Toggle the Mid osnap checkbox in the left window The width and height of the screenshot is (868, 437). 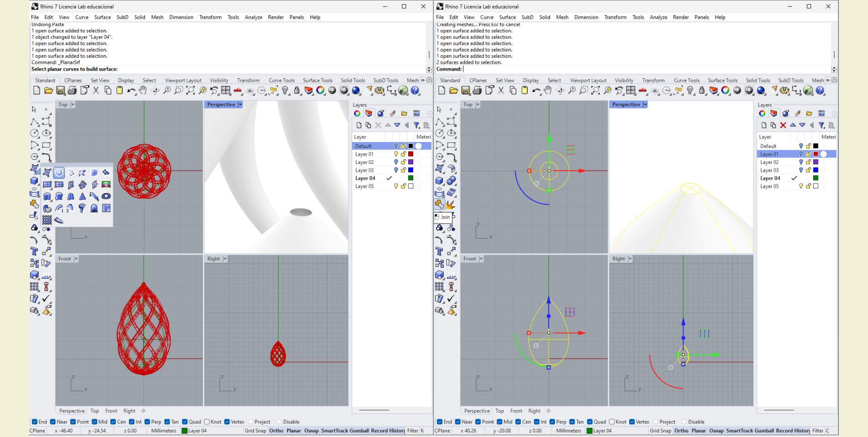pos(94,422)
